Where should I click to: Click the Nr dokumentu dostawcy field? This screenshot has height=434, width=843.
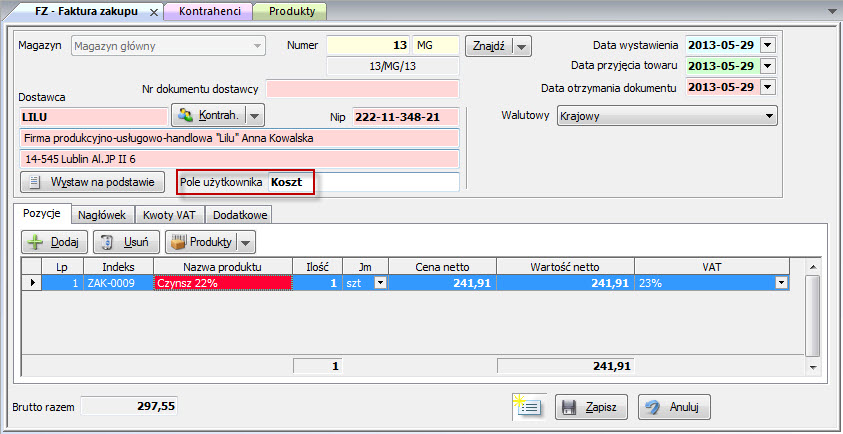(x=362, y=90)
